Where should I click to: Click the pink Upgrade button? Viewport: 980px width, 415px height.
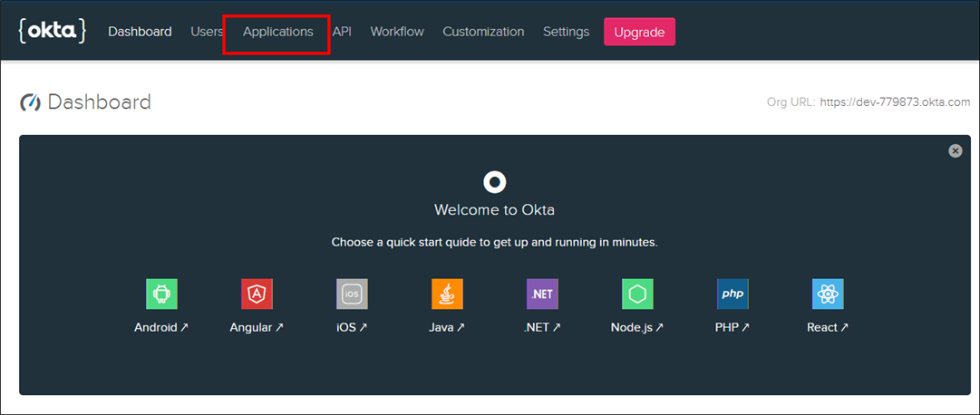639,32
